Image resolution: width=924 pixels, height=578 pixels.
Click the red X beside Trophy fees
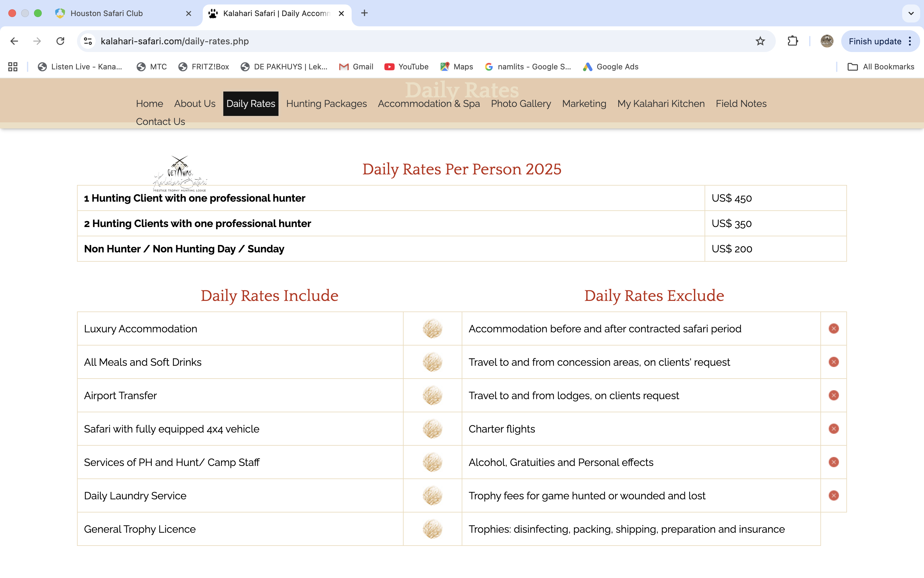[x=834, y=495]
